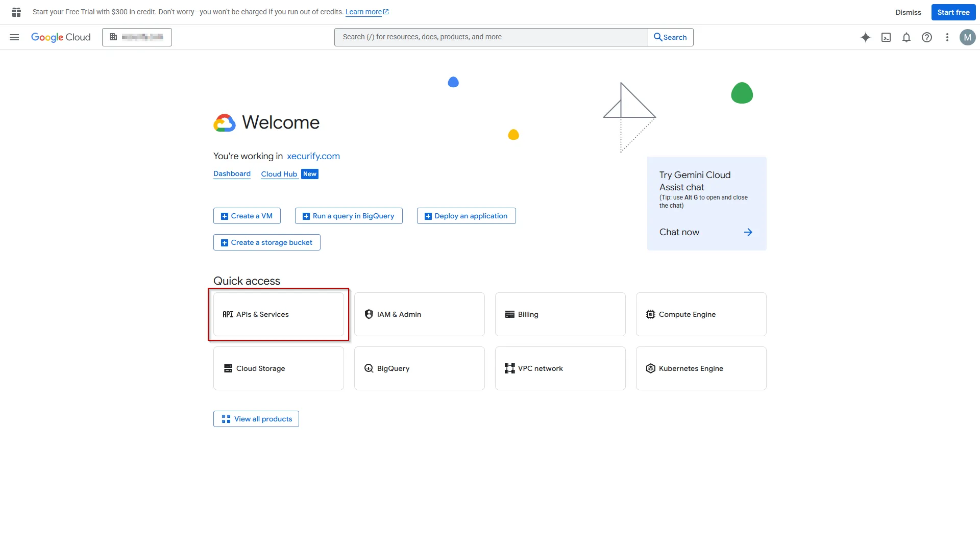Viewport: 980px width, 551px height.
Task: Open the project selector dropdown
Action: click(x=137, y=37)
